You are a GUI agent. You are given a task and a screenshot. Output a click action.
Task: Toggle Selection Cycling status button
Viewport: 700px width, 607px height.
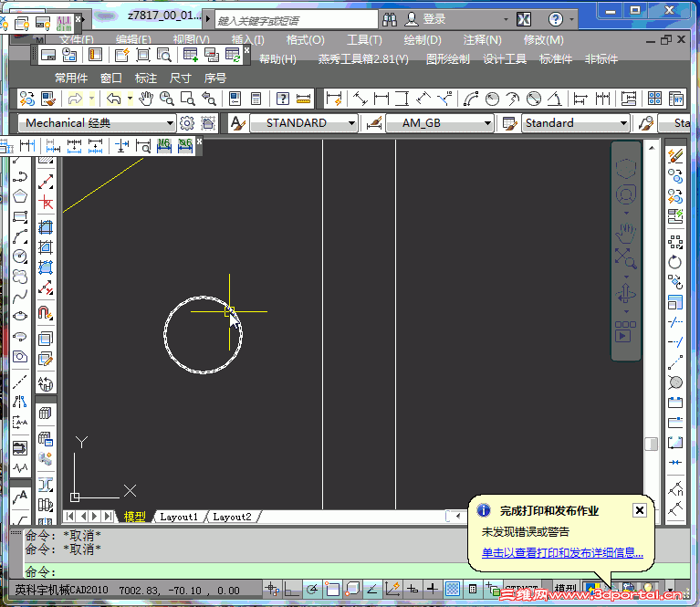point(493,590)
